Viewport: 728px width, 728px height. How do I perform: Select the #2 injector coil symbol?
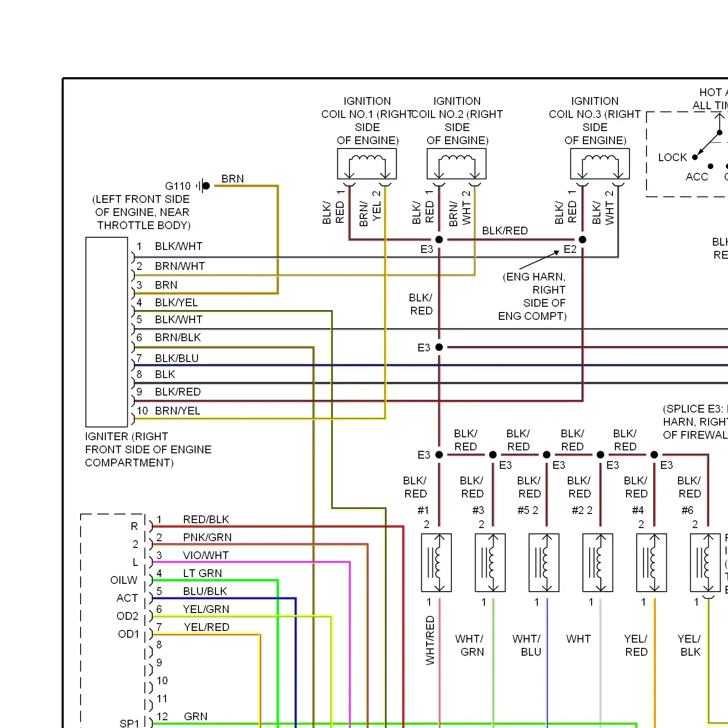click(x=598, y=563)
